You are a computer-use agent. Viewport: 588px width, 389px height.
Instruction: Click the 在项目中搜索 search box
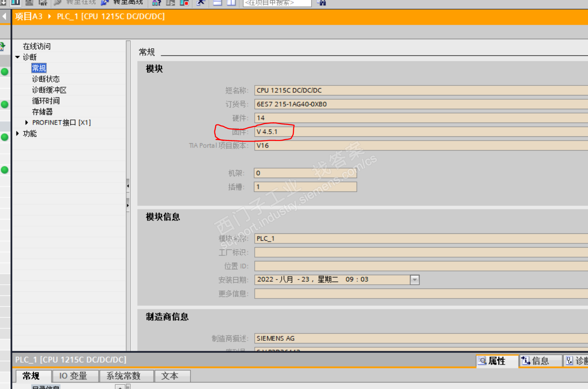277,3
